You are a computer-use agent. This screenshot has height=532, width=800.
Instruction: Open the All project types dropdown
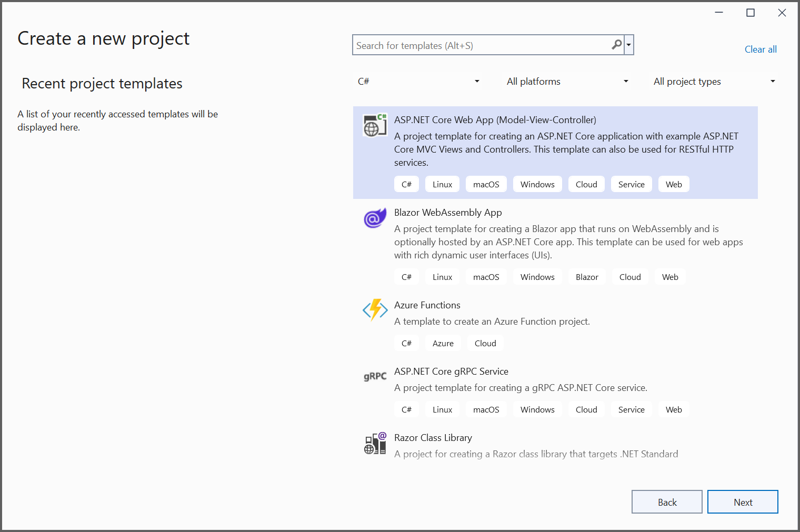[x=714, y=82]
